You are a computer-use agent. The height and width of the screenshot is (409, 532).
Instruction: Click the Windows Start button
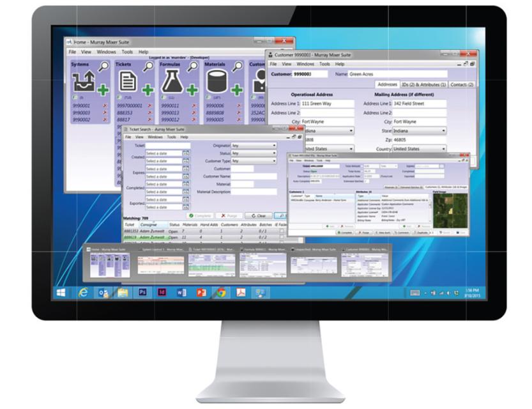coord(61,292)
